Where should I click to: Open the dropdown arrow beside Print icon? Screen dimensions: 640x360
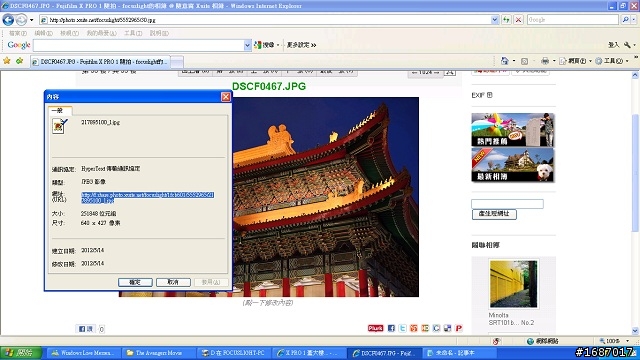(554, 61)
